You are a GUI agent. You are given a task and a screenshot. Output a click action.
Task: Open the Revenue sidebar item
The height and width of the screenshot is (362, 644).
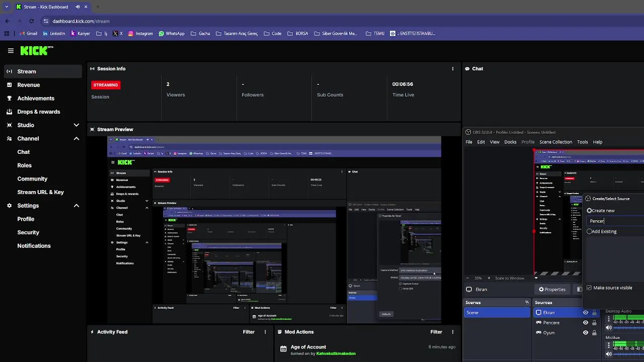(x=43, y=85)
